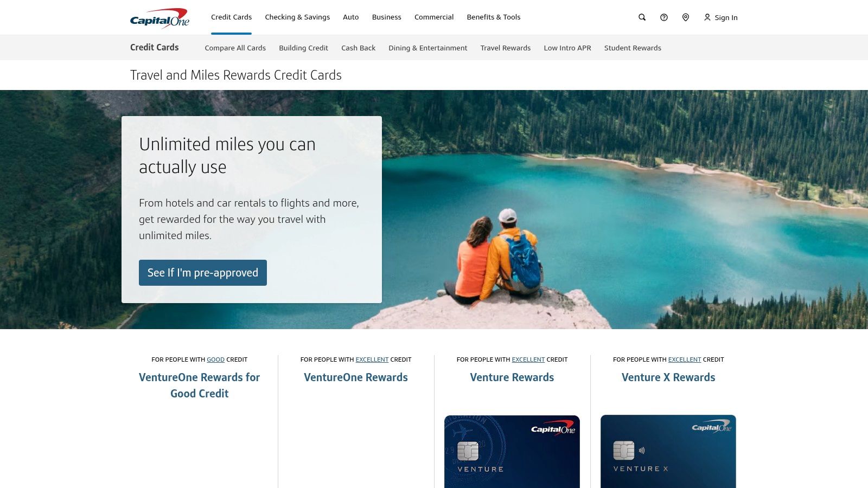Expand the Commercial navigation dropdown
The image size is (868, 488).
[x=433, y=17]
